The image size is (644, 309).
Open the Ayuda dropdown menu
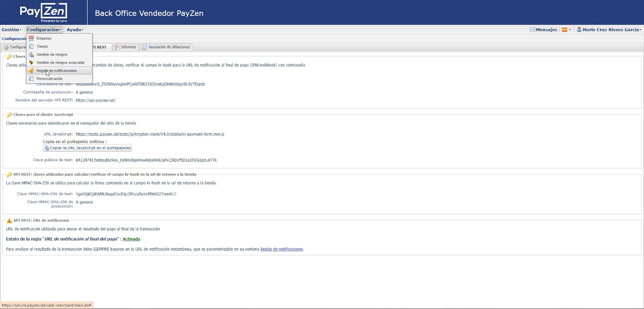coord(75,29)
